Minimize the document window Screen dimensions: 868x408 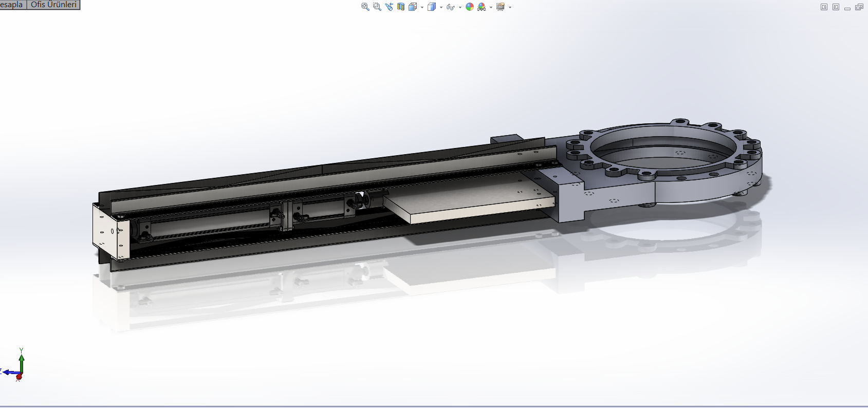tap(847, 8)
